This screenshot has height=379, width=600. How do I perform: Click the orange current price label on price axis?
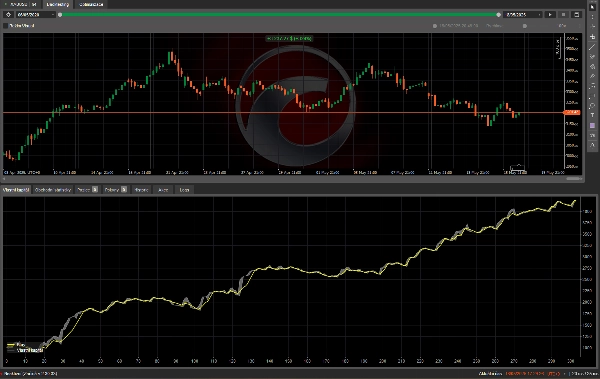pos(572,113)
